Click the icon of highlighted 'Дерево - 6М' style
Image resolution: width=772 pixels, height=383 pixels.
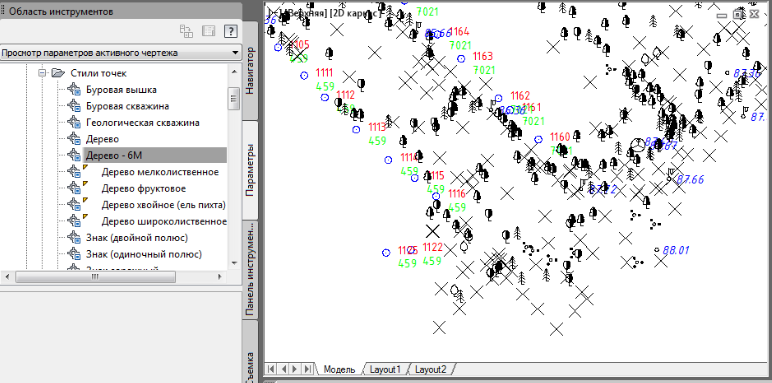[x=74, y=156]
